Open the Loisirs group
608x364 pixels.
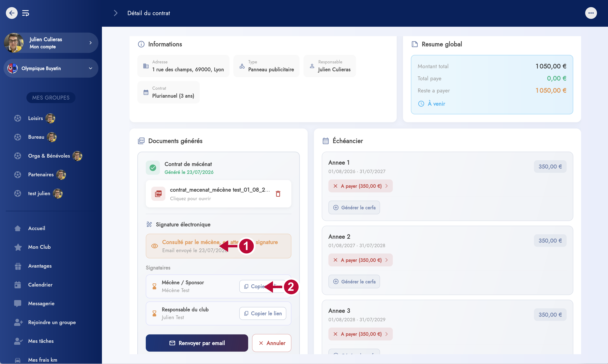click(35, 118)
